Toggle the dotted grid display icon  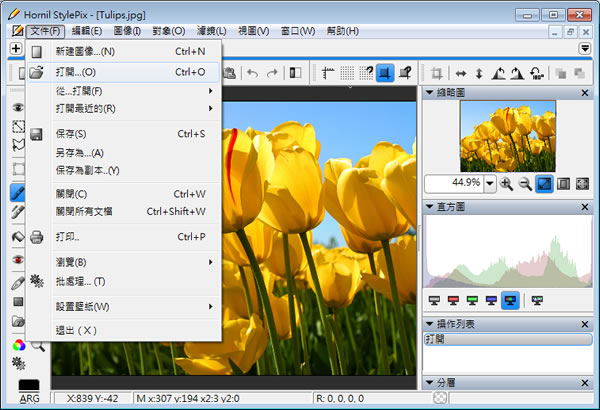[x=347, y=72]
